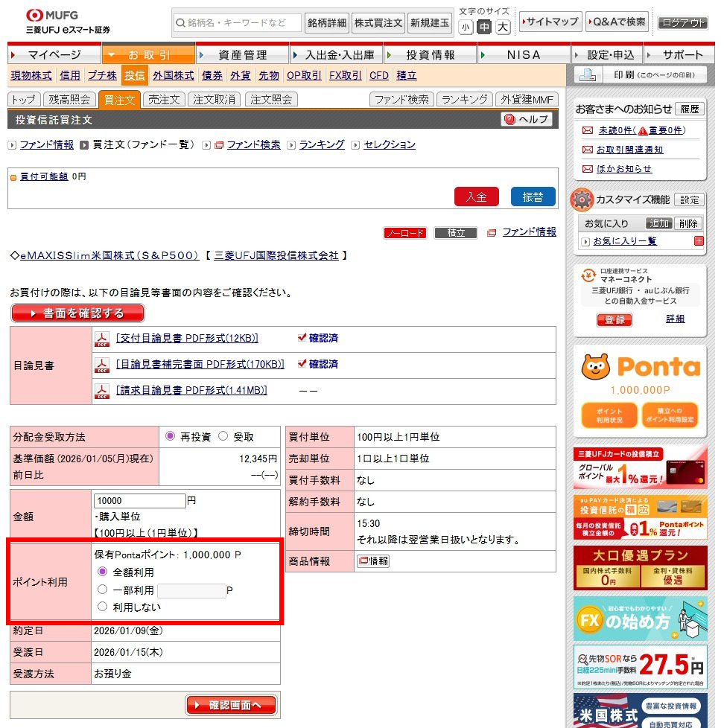This screenshot has width=724, height=728.
Task: Open the 資産管理 navigation menu
Action: [242, 55]
